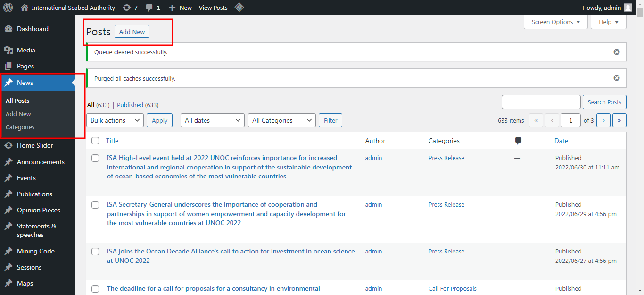Viewport: 644px width, 295px height.
Task: Click View Posts in admin bar
Action: click(213, 8)
